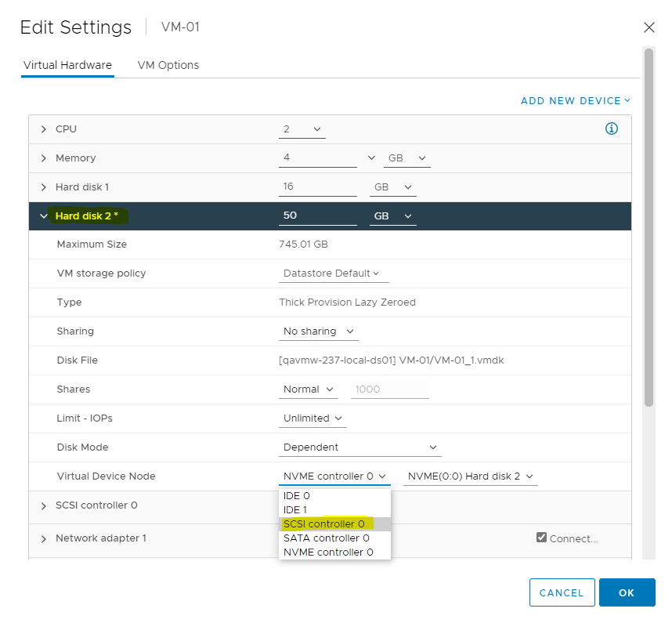This screenshot has height=623, width=672.
Task: Click the Shares value field showing 1000
Action: [x=389, y=389]
